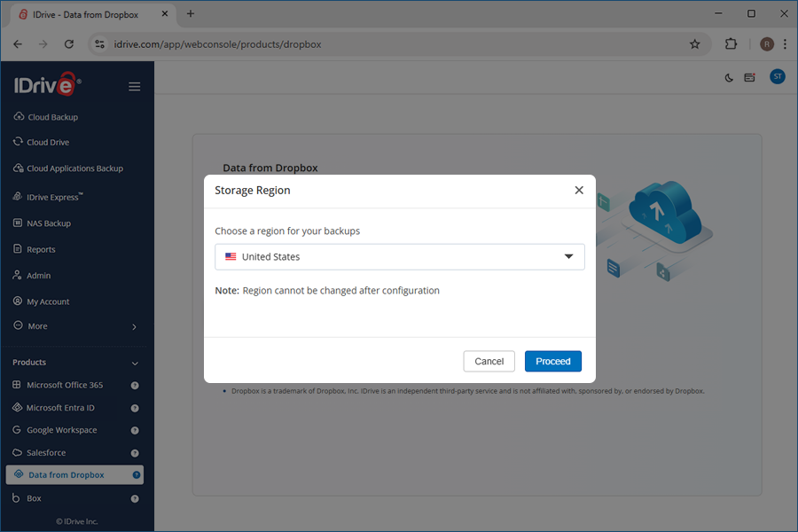Open browser extensions puzzle icon
The image size is (798, 532).
click(731, 44)
